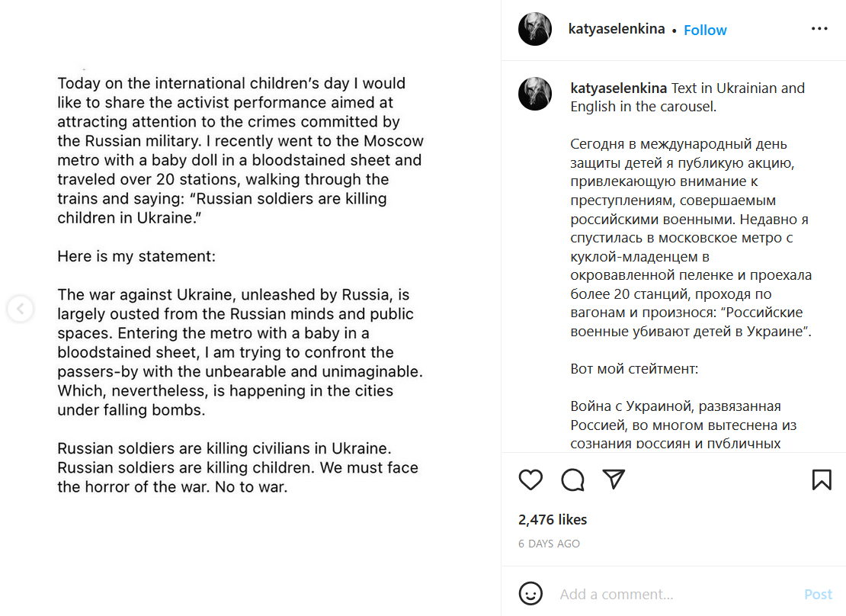Viewport: 846px width, 616px height.
Task: Share the post using the paper plane icon
Action: point(614,479)
